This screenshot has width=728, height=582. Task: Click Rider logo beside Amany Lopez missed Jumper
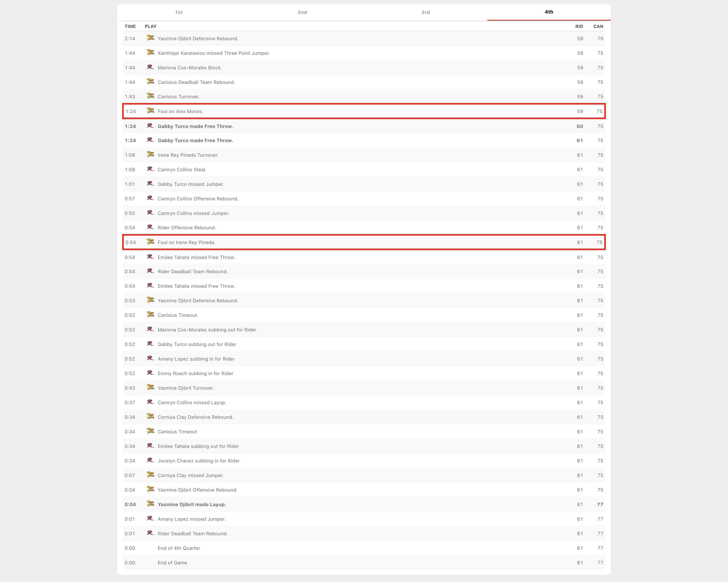click(150, 519)
